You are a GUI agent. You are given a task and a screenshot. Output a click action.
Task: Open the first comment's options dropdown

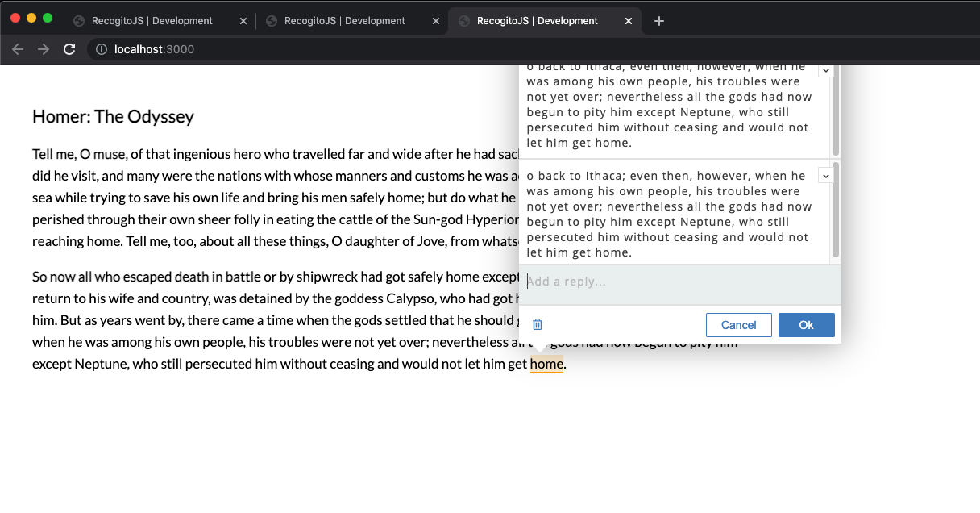pyautogui.click(x=825, y=70)
